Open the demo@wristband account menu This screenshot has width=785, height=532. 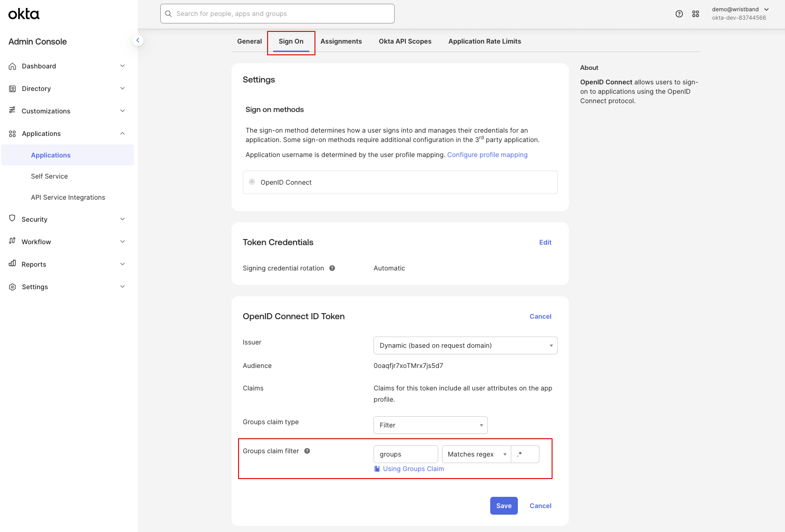point(740,14)
